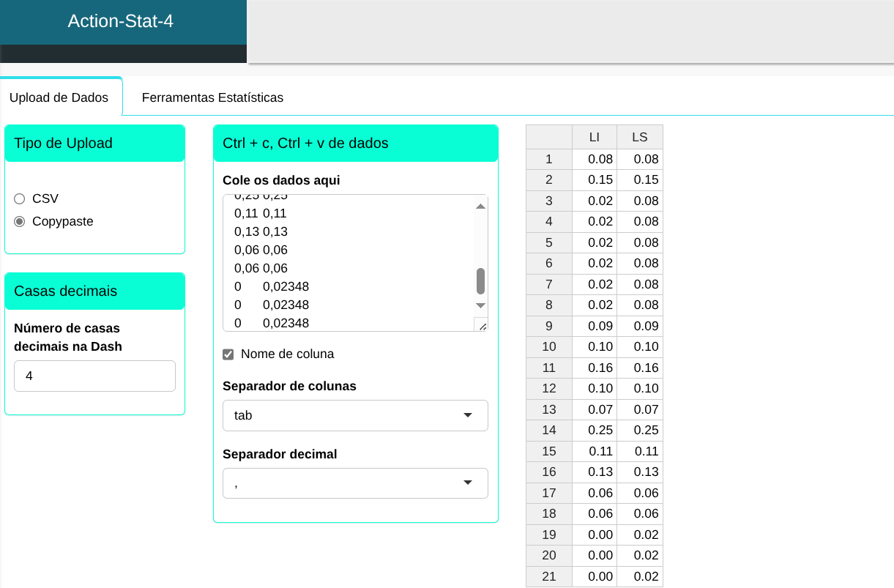Screen dimensions: 894x588
Task: Open the Upload de Dados tab
Action: pyautogui.click(x=59, y=97)
